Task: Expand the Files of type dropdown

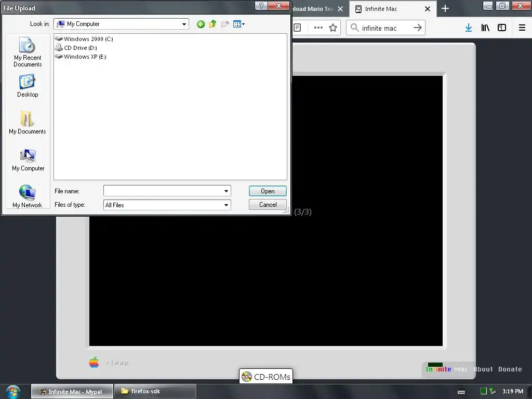Action: (226, 205)
